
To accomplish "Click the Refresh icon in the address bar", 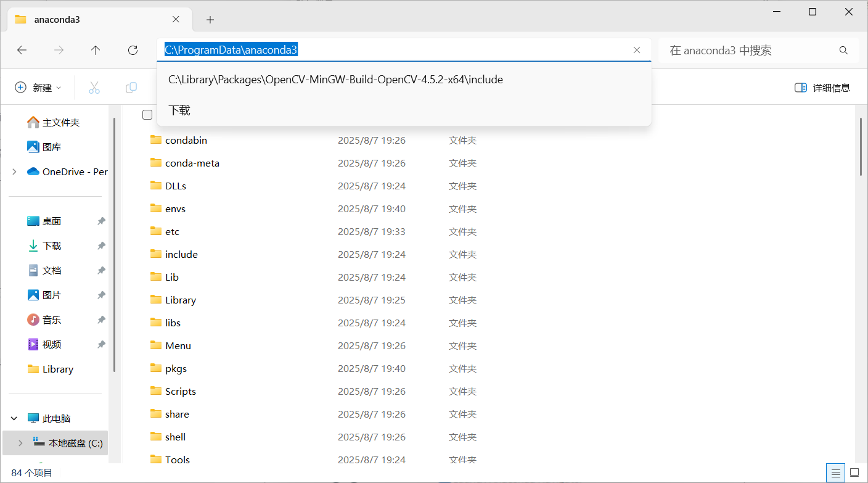I will click(133, 50).
